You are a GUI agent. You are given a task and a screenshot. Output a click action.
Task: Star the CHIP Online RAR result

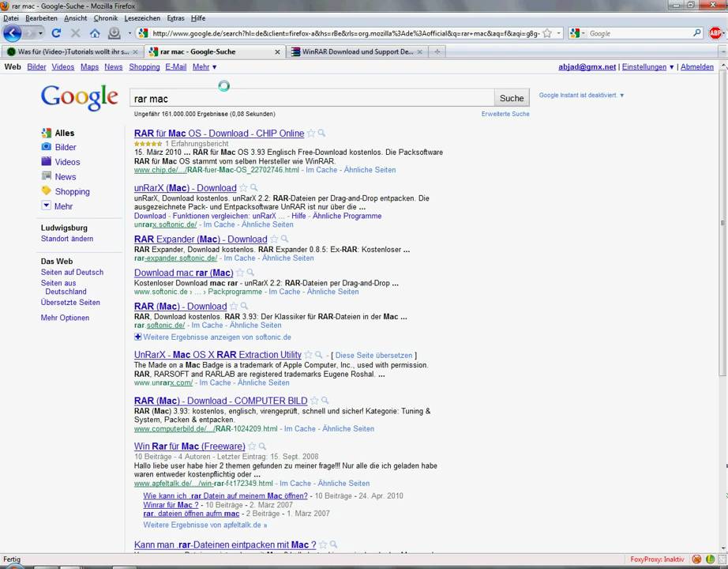point(311,134)
